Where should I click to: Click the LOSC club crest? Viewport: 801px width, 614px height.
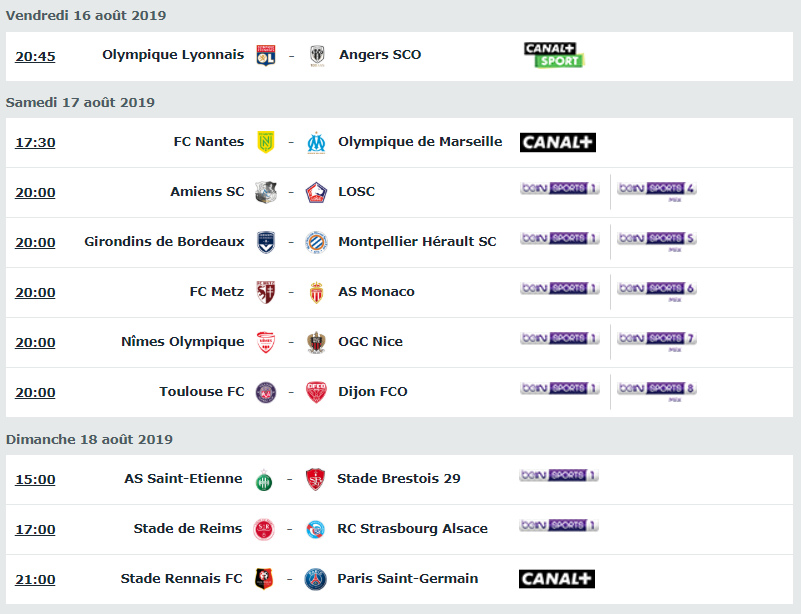[316, 193]
